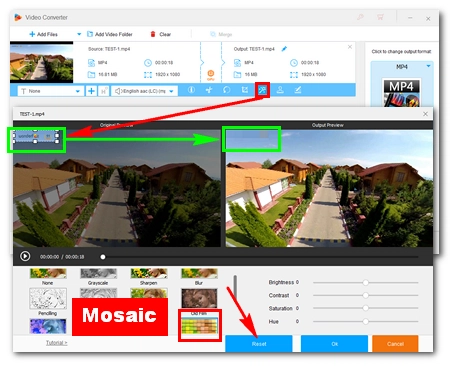Select the Grayscale effect thumbnail
Viewport: 450px width, 366px height.
coord(98,274)
